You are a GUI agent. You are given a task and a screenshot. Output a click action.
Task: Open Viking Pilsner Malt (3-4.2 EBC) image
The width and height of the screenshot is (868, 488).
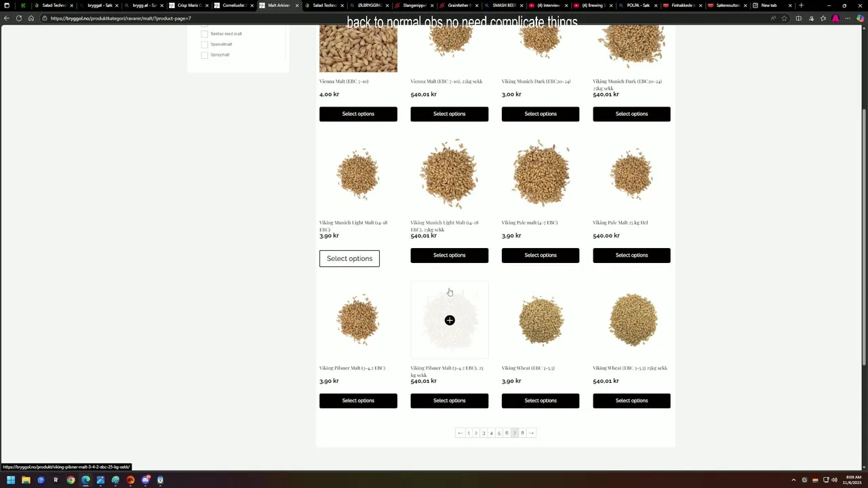pyautogui.click(x=358, y=320)
